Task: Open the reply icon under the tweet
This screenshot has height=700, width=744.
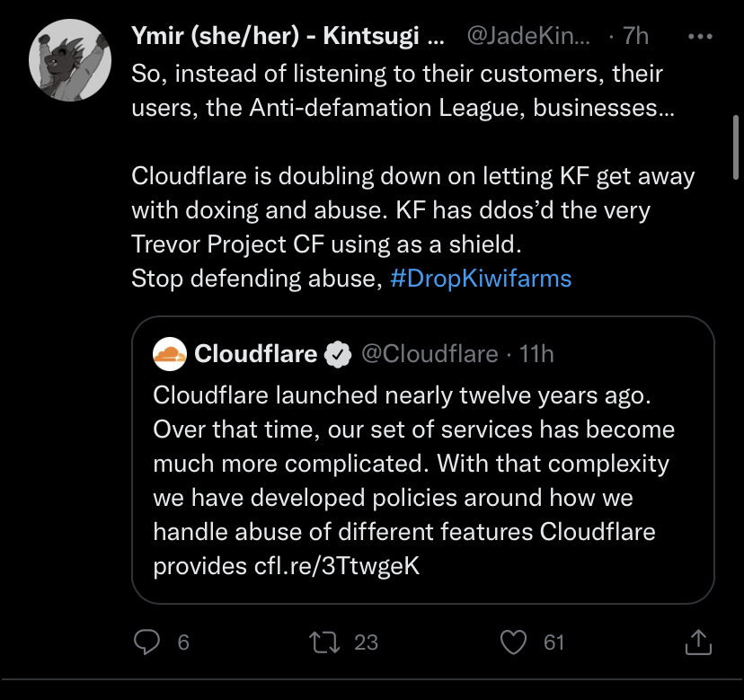Action: (146, 642)
